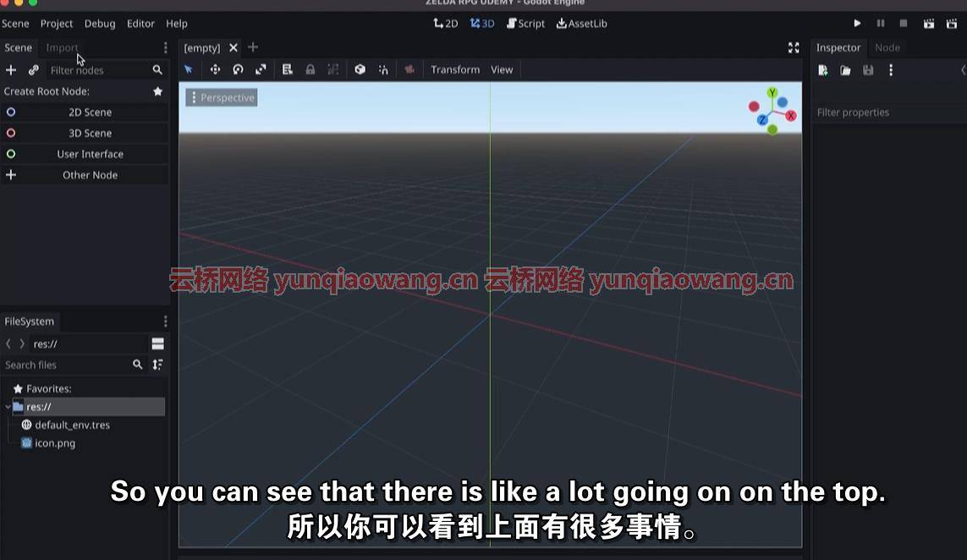
Task: Activate the Scale mode tool
Action: pos(261,69)
